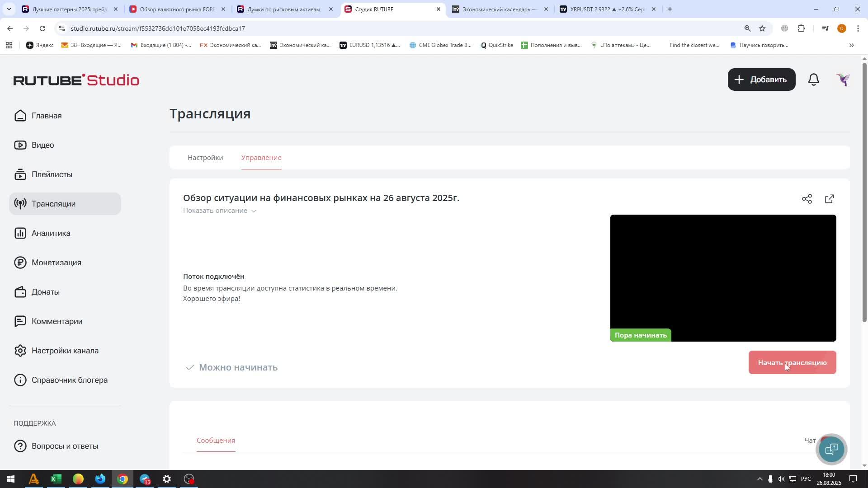The image size is (868, 488).
Task: Click user avatar in the header
Action: click(x=843, y=80)
